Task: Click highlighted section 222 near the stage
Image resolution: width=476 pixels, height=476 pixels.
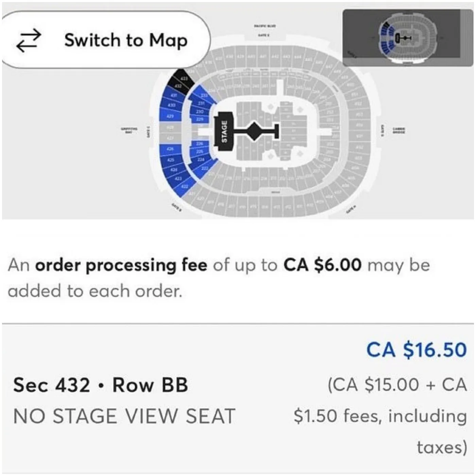Action: tap(205, 168)
